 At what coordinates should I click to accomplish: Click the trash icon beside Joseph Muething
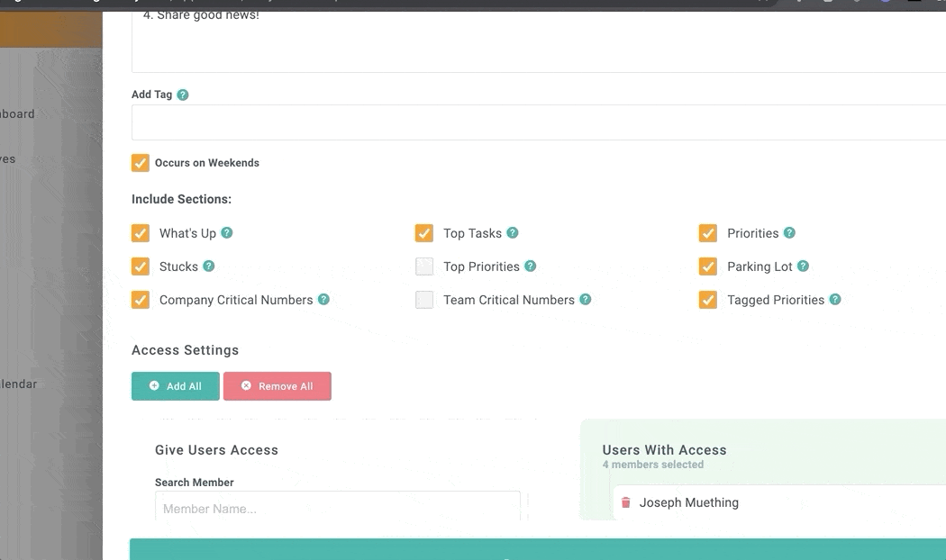click(625, 502)
